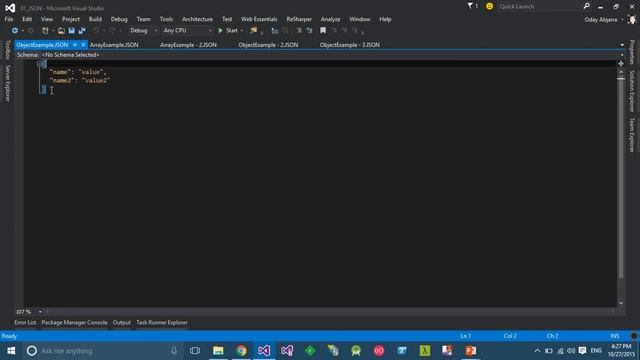Collapse the JSON object outlining at opening brace
The height and width of the screenshot is (360, 640).
(39, 64)
